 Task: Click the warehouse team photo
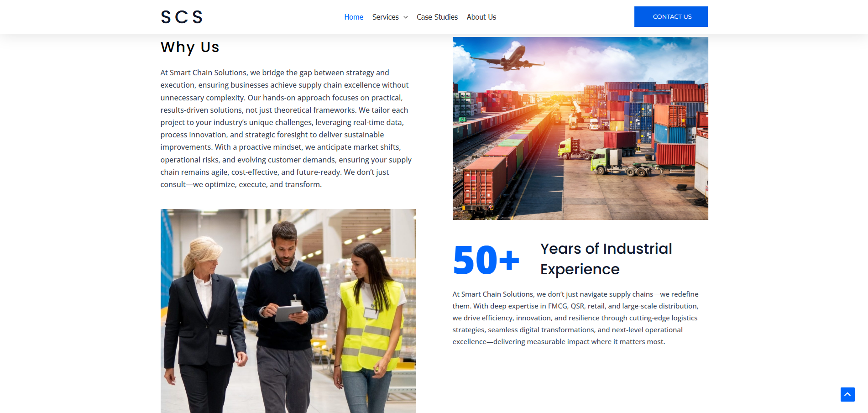(x=288, y=311)
